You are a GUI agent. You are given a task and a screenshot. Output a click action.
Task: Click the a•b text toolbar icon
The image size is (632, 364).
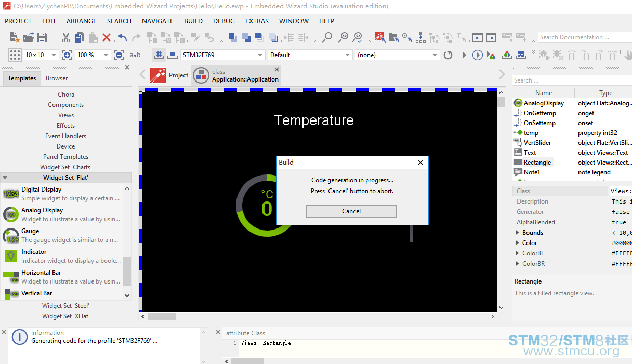point(135,55)
